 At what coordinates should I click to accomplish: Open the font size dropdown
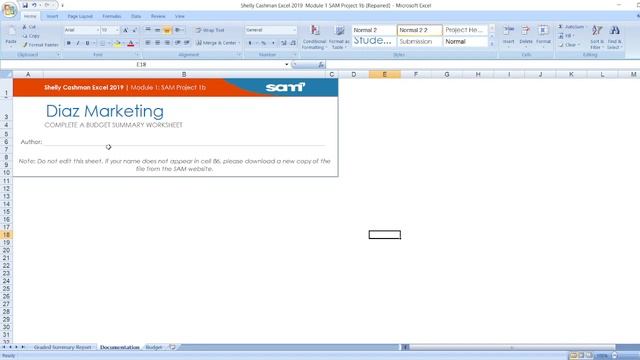click(x=117, y=30)
